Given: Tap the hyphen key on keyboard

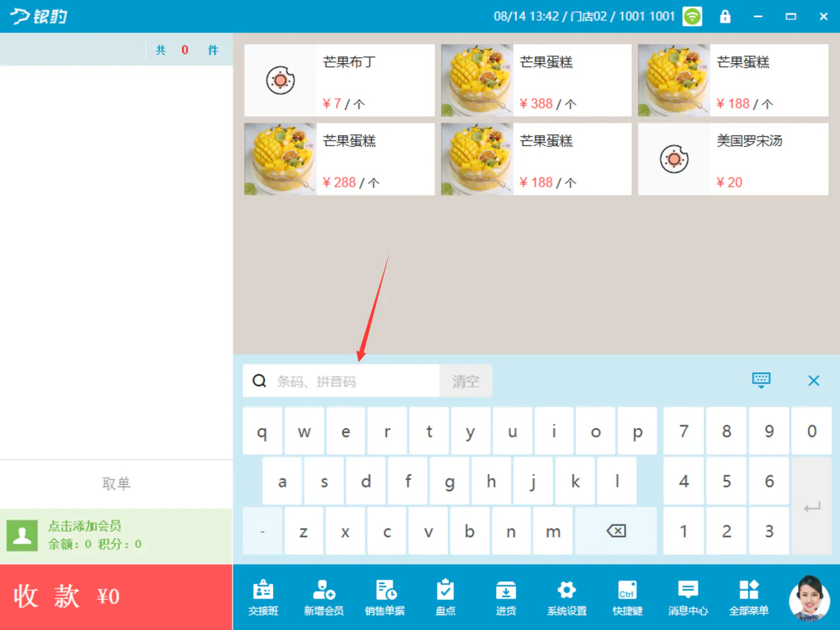Looking at the screenshot, I should coord(262,531).
